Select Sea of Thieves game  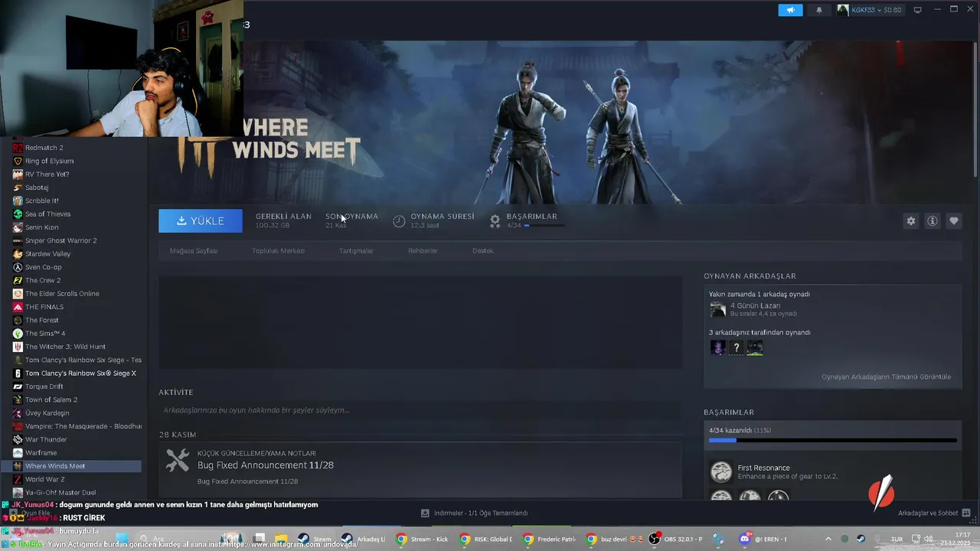coord(47,214)
